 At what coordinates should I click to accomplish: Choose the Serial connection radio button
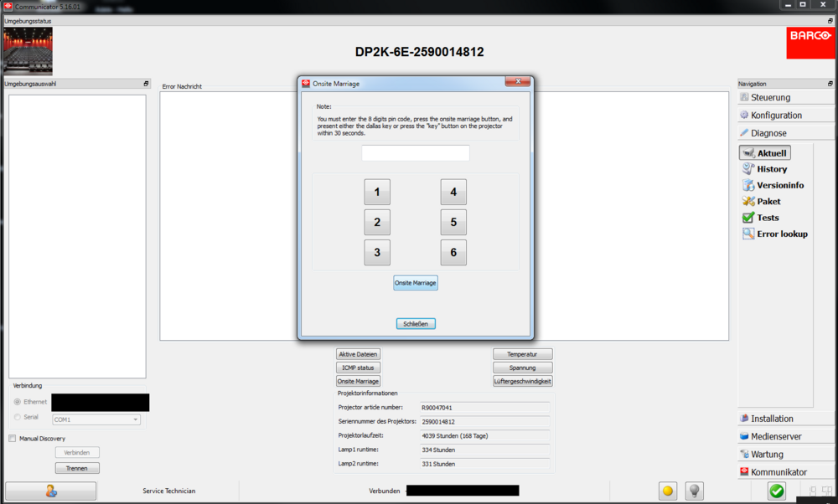coord(18,417)
